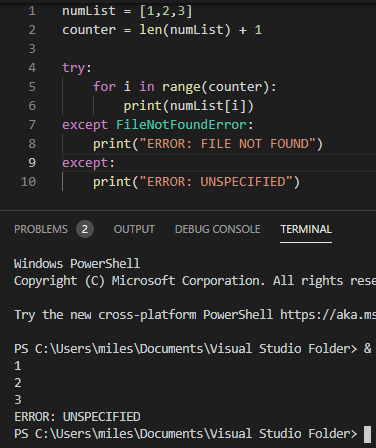Click the 'counter = len(numList) + 1' line
This screenshot has height=448, width=376.
tap(162, 30)
